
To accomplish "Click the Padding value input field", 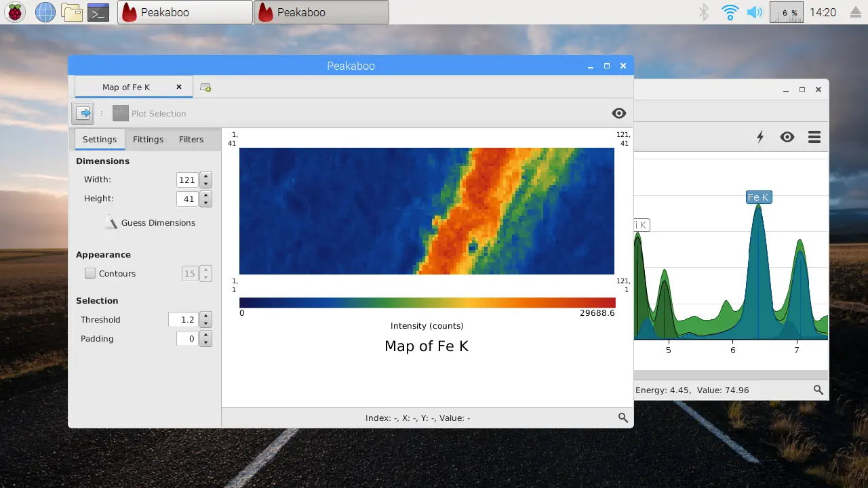I will [187, 339].
